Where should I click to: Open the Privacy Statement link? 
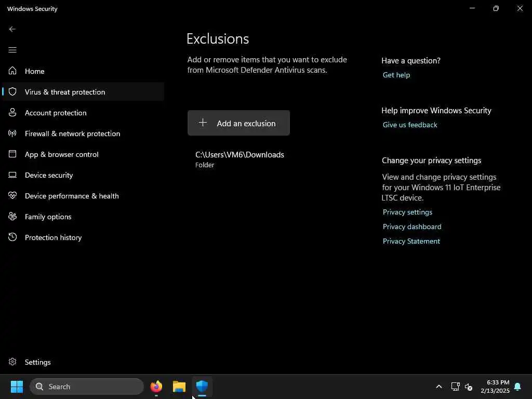pos(411,241)
